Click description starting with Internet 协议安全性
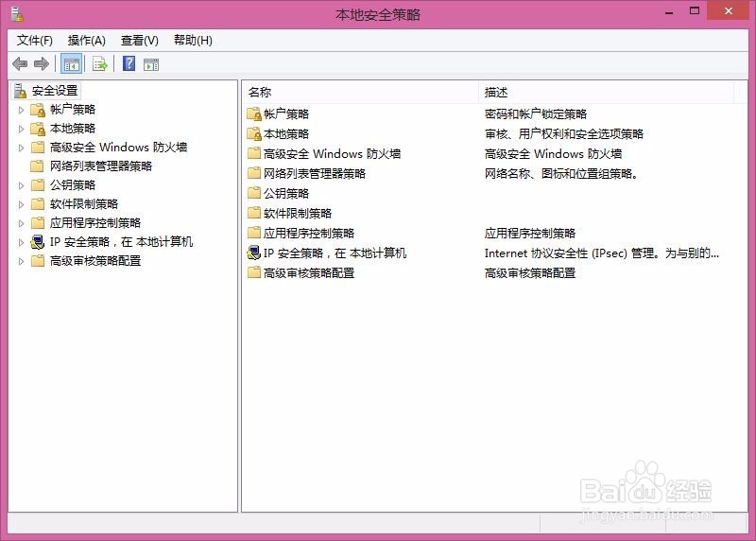756x541 pixels. coord(602,253)
